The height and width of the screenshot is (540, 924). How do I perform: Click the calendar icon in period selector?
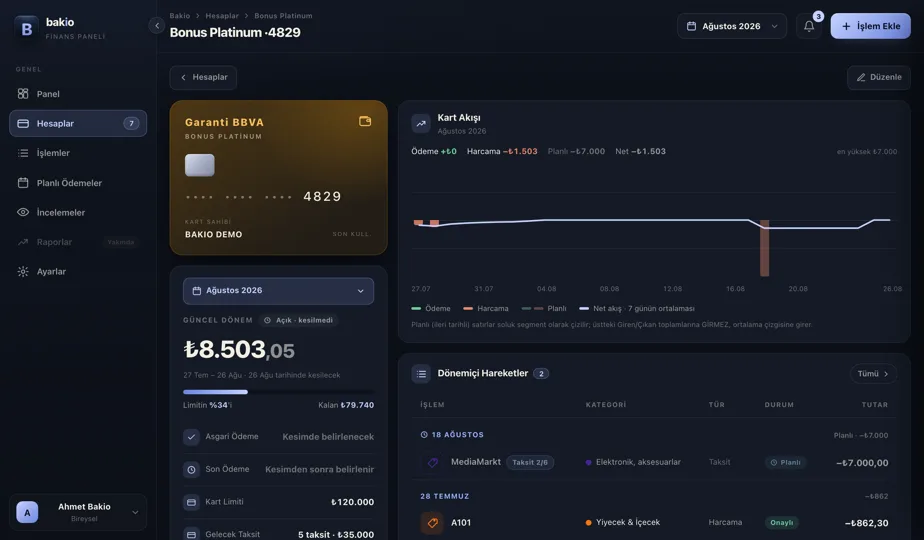[197, 291]
